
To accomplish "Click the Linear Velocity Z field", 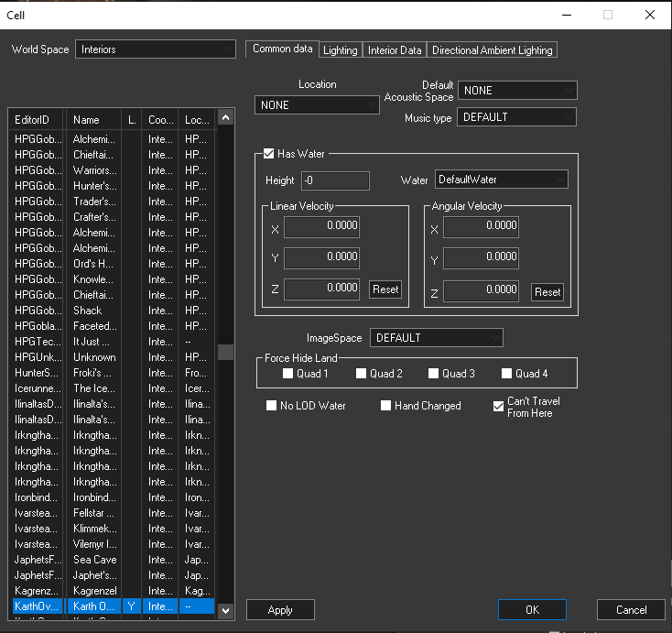I will coord(322,289).
